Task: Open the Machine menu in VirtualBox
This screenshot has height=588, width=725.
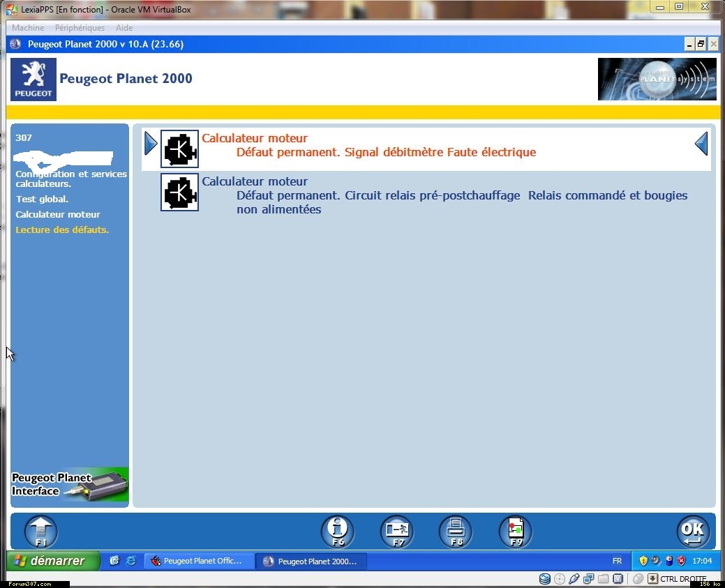Action: point(28,28)
